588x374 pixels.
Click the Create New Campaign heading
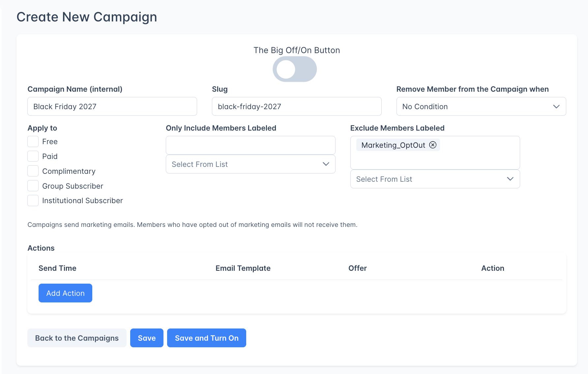coord(87,17)
